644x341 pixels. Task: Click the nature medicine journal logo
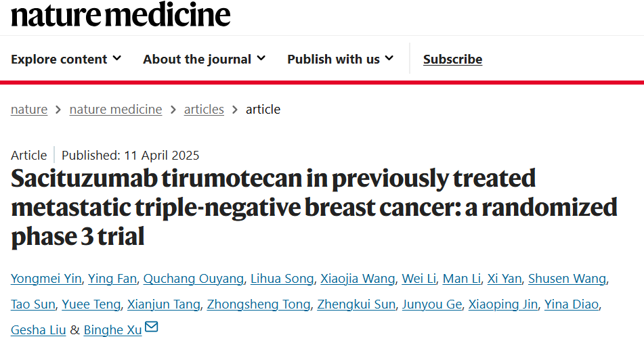click(x=121, y=14)
